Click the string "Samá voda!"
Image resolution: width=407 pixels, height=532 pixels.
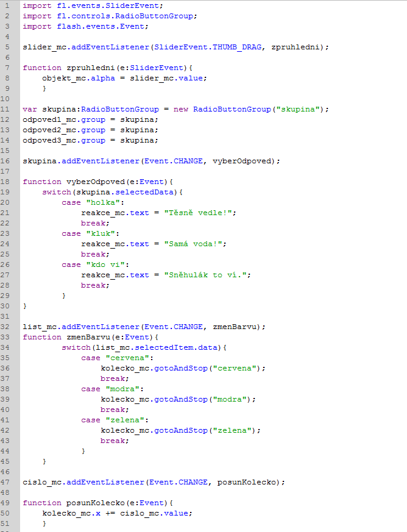pos(193,244)
